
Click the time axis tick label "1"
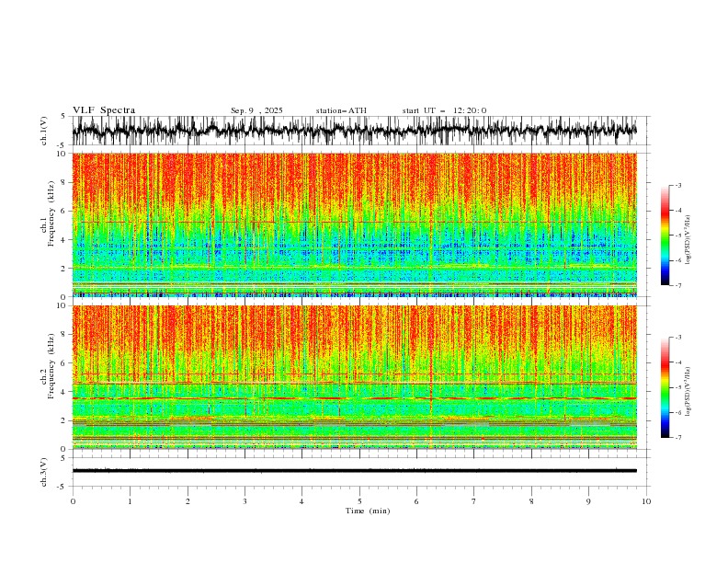point(130,501)
